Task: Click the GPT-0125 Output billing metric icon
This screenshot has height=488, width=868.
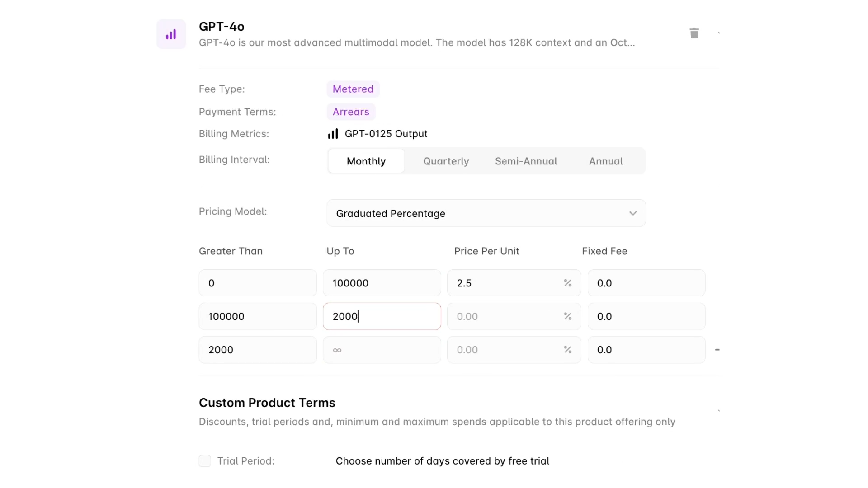Action: pos(333,133)
